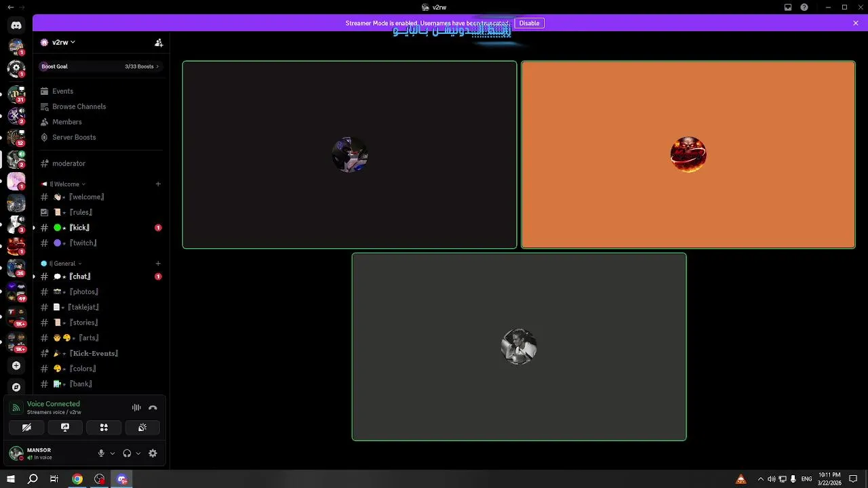Turn on camera button
This screenshot has width=868, height=488.
pos(26,428)
